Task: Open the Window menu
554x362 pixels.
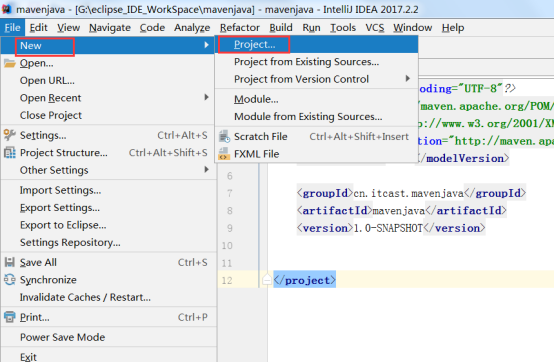Action: click(413, 28)
